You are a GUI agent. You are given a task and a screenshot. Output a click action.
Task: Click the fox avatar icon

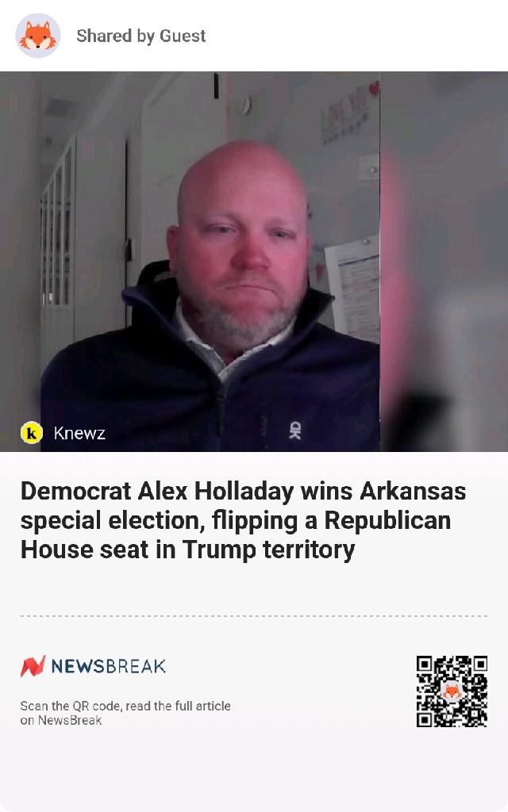[38, 36]
